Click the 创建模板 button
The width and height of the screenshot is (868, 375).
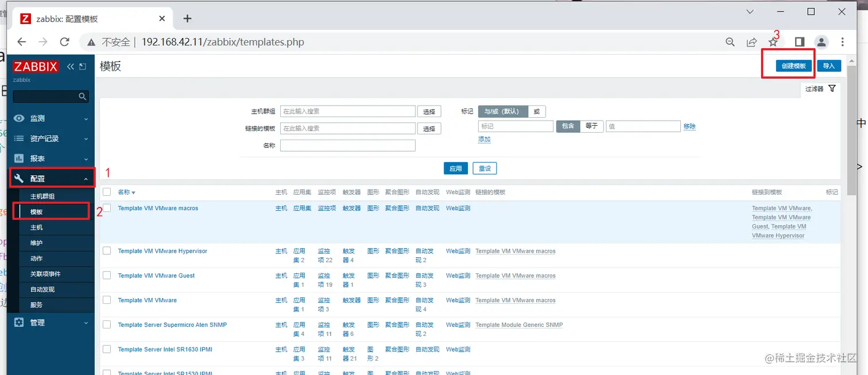pos(794,66)
